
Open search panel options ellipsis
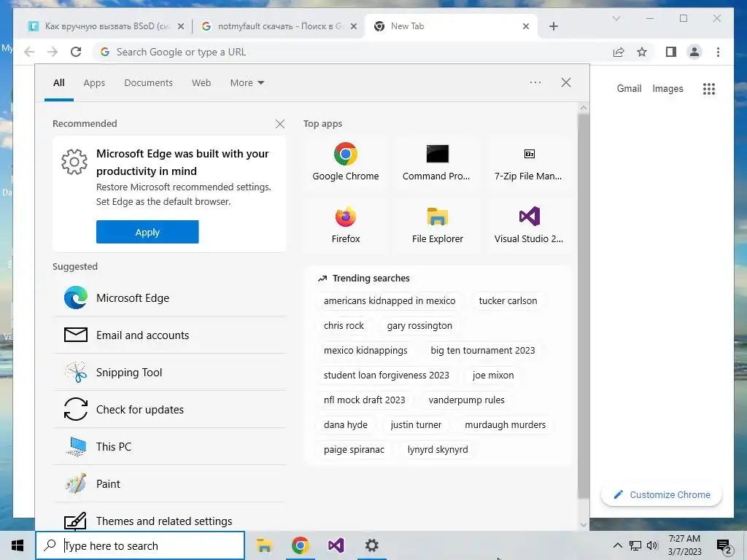point(535,82)
